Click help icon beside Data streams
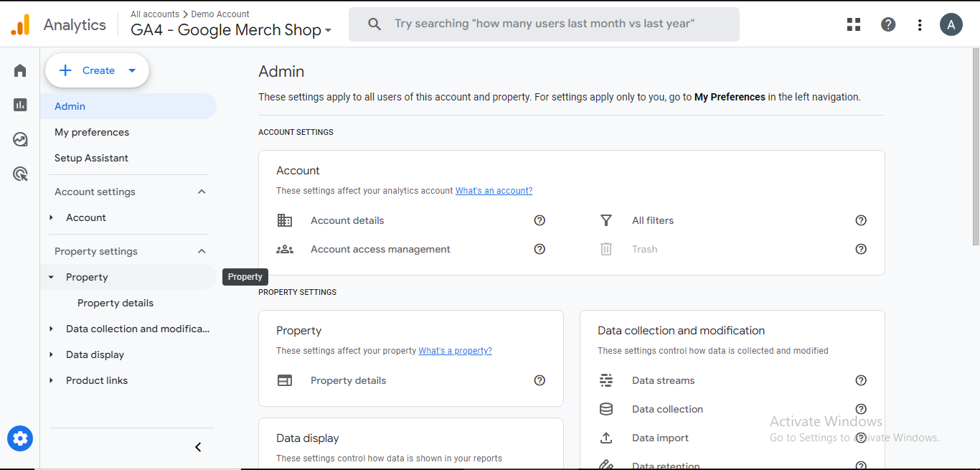980x470 pixels. (x=861, y=380)
